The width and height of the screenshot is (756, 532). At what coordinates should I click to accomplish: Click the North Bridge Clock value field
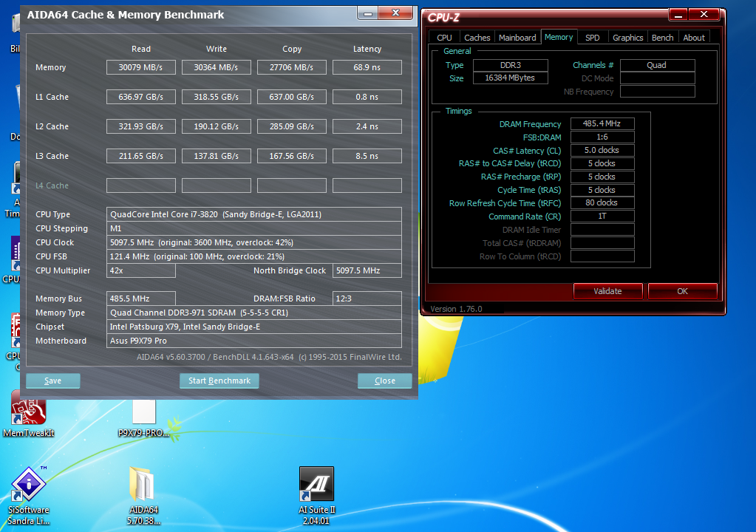point(367,271)
